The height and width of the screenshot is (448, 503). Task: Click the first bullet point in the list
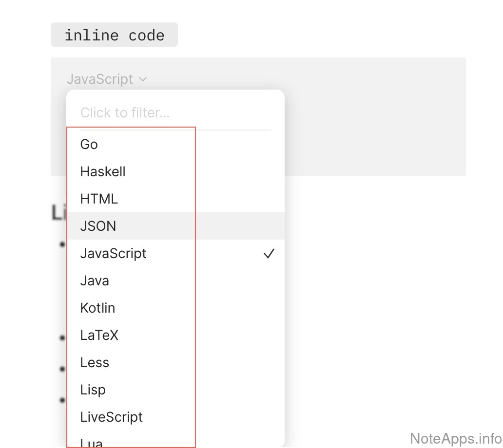coord(62,244)
